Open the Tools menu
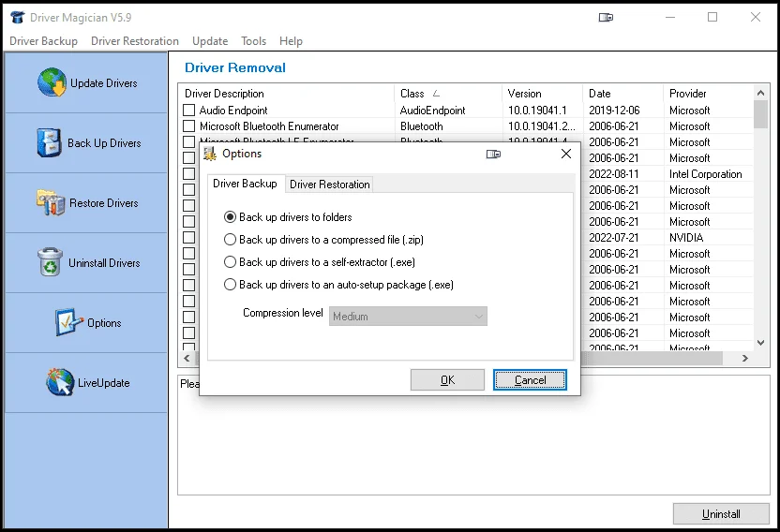Image resolution: width=780 pixels, height=532 pixels. coord(253,41)
